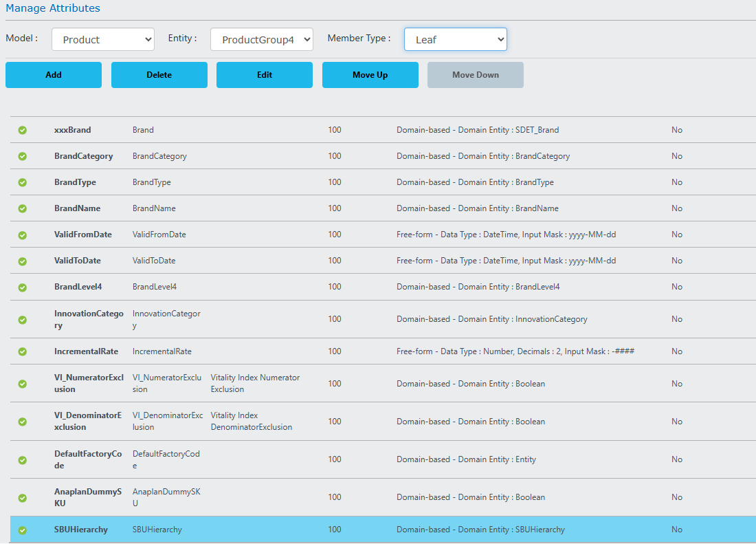
Task: Select the BrandLevel4 attribute name in bold
Action: (78, 286)
